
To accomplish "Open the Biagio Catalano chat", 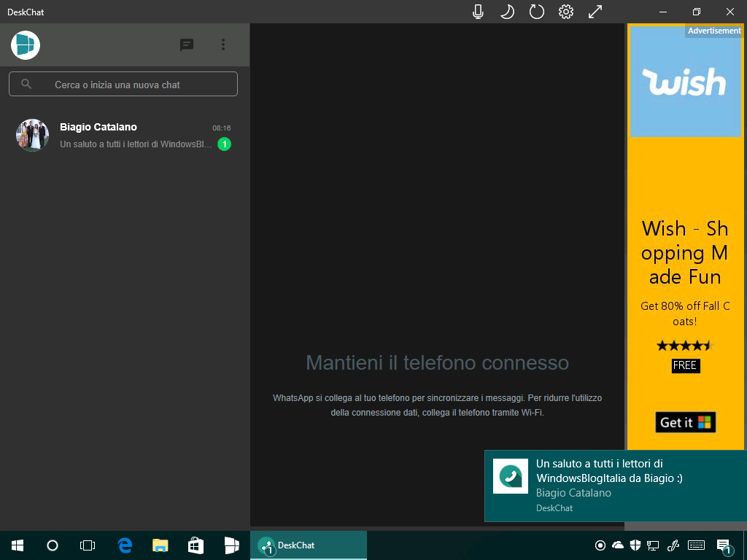I will [x=124, y=135].
